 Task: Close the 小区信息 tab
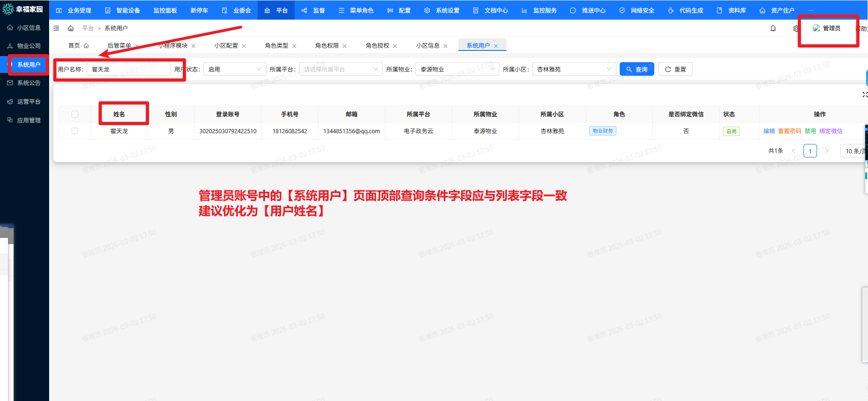[446, 46]
